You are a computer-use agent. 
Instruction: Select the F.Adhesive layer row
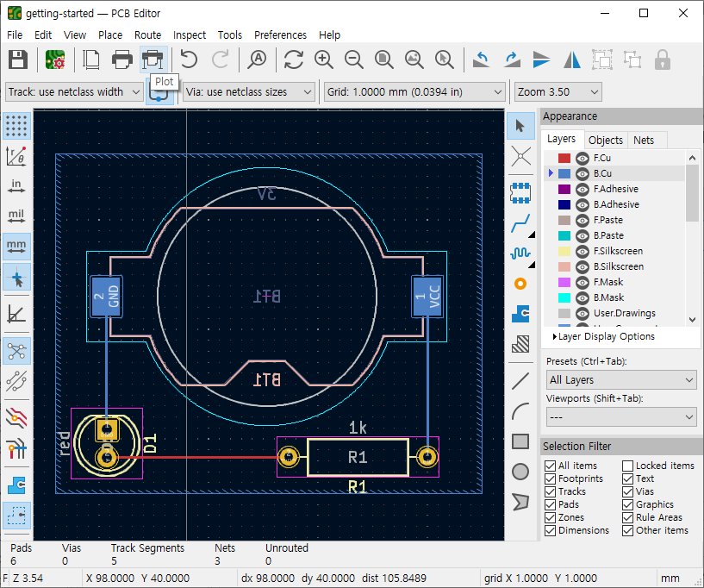[615, 189]
